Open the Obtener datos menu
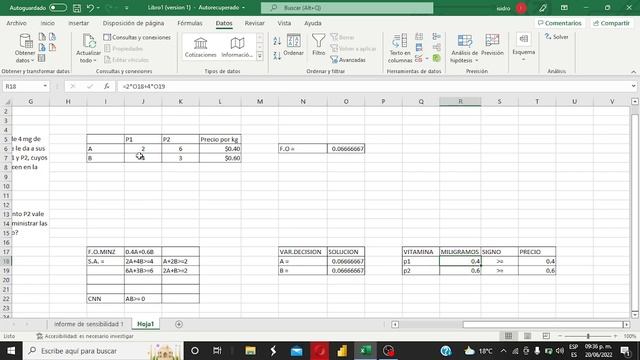 click(x=25, y=48)
